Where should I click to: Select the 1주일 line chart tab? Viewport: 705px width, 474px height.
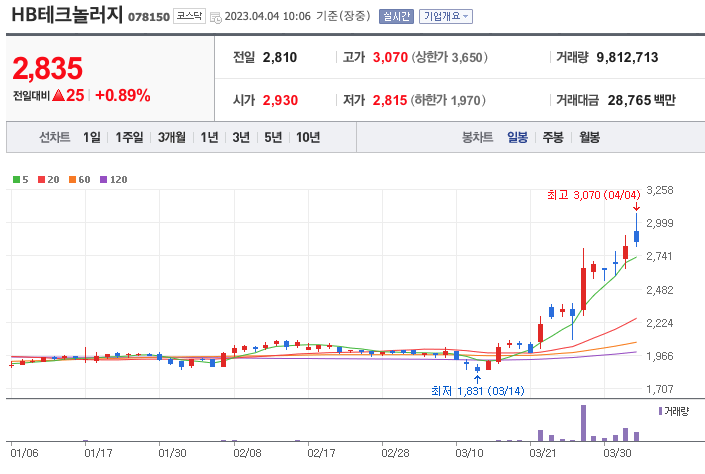tap(129, 137)
